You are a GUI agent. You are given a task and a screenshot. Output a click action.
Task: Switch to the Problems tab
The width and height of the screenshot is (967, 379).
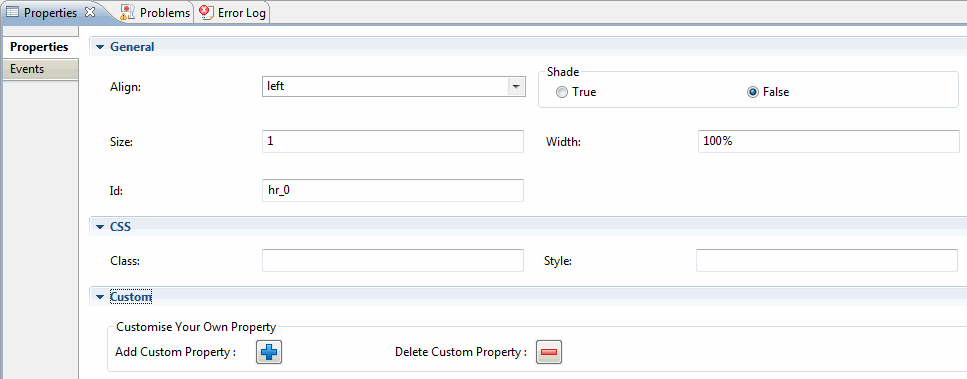[x=155, y=12]
